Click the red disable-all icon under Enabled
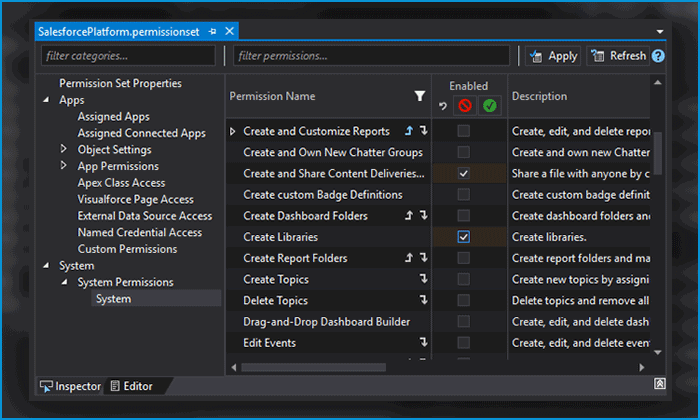 click(465, 106)
